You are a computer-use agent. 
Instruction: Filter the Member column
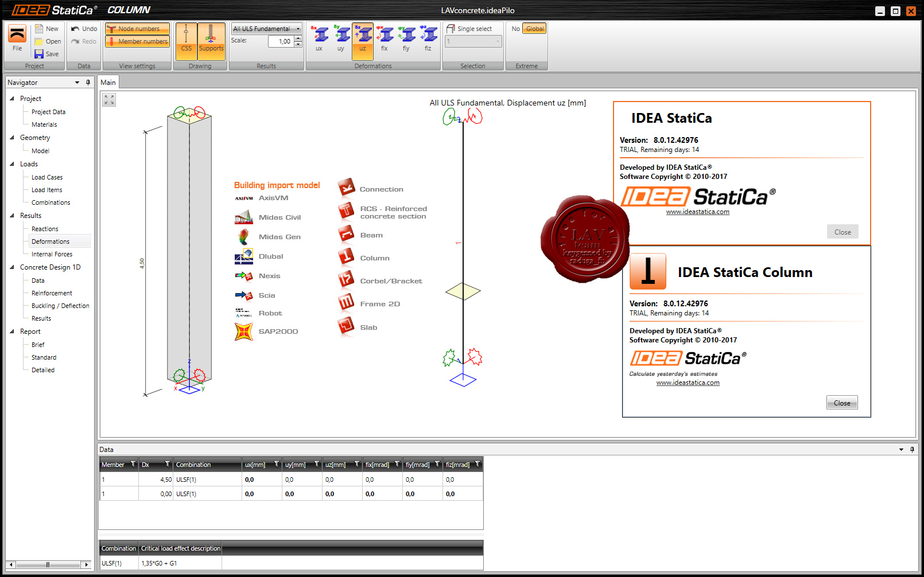tap(133, 464)
